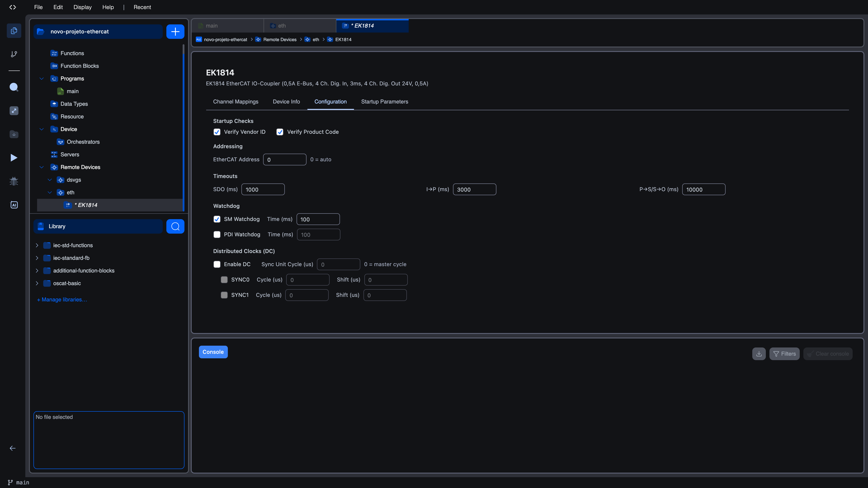Click the I→P timeout input field
Image resolution: width=868 pixels, height=488 pixels.
pos(474,189)
